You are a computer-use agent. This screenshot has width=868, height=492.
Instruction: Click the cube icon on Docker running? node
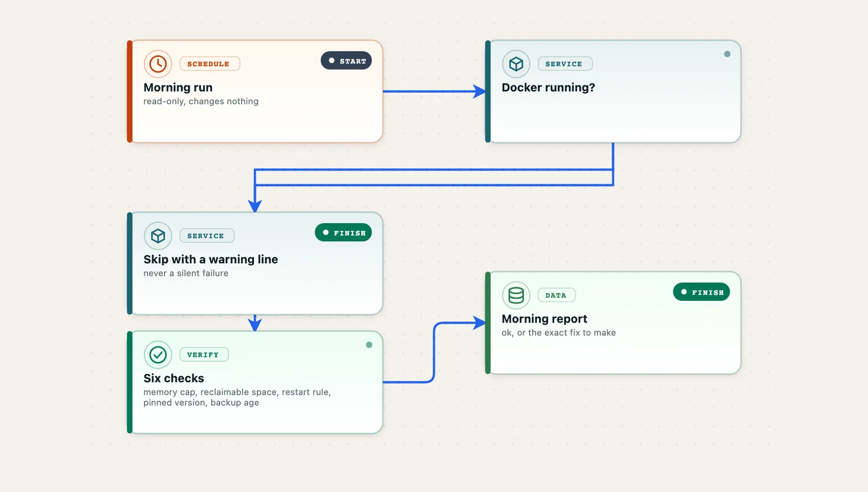tap(516, 64)
